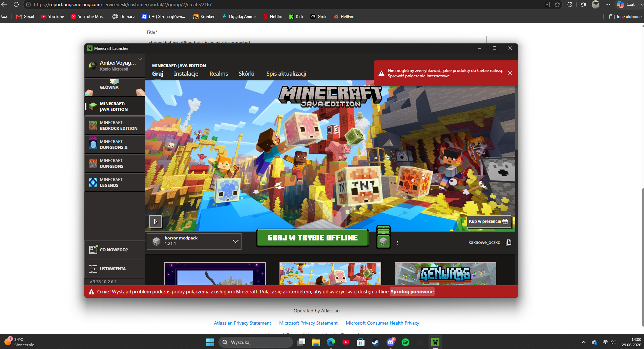The width and height of the screenshot is (644, 349).
Task: Select Minecraft: Java Edition in sidebar
Action: coord(115,106)
